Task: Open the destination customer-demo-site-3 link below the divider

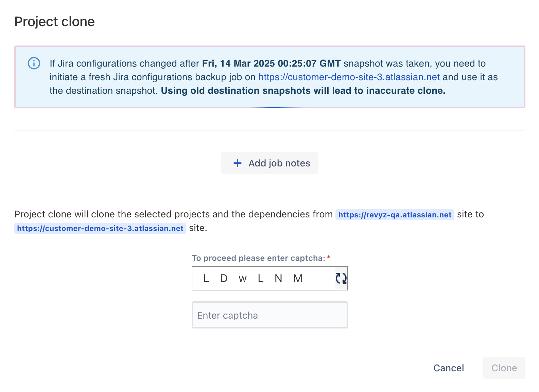Action: pos(100,228)
